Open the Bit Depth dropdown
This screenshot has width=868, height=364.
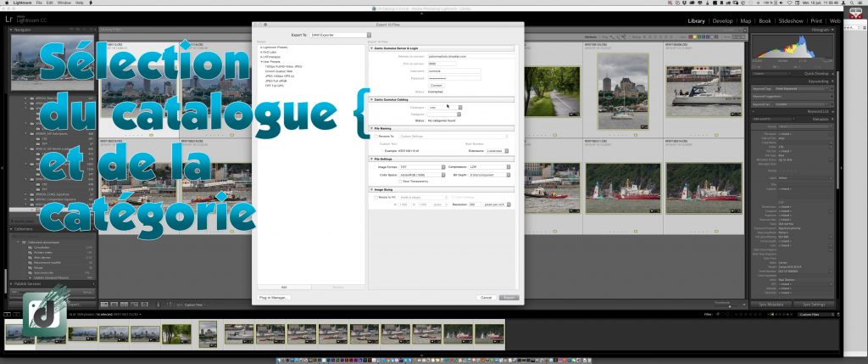coord(489,175)
